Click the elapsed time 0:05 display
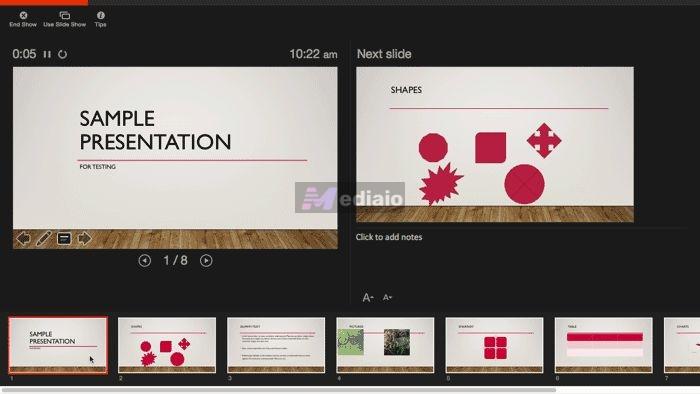This screenshot has width=700, height=394. click(24, 54)
